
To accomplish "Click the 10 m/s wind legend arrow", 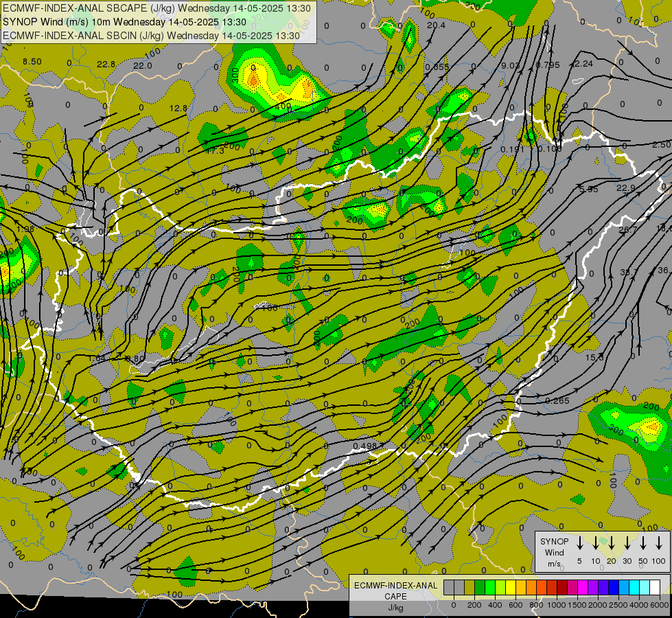I will point(595,542).
